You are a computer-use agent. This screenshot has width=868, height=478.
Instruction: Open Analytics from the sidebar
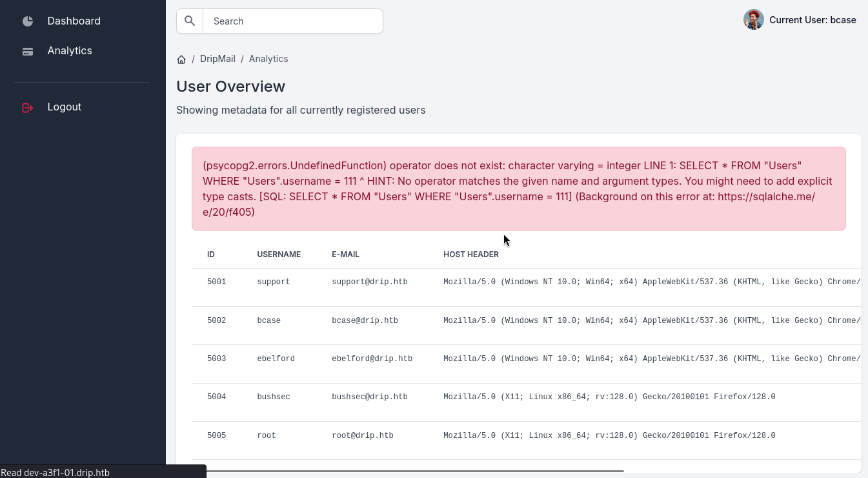(70, 50)
